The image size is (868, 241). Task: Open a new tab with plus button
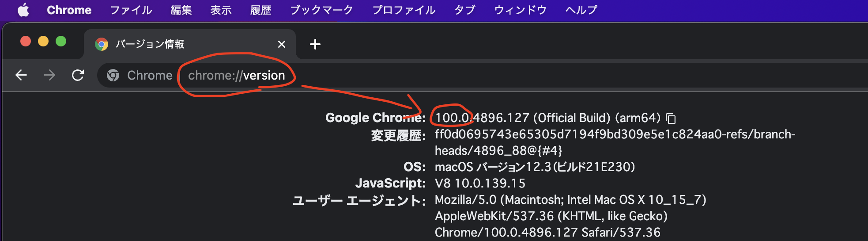[x=315, y=44]
